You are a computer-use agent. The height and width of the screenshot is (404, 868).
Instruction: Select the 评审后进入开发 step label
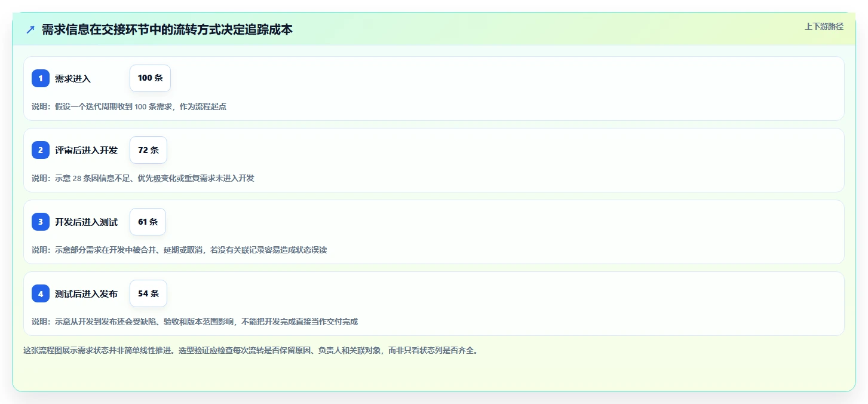86,150
